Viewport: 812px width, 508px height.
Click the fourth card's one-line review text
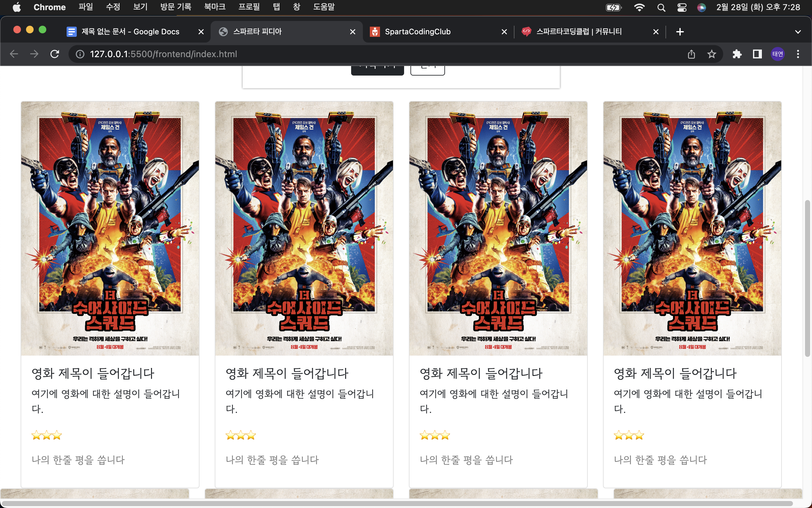(x=660, y=460)
